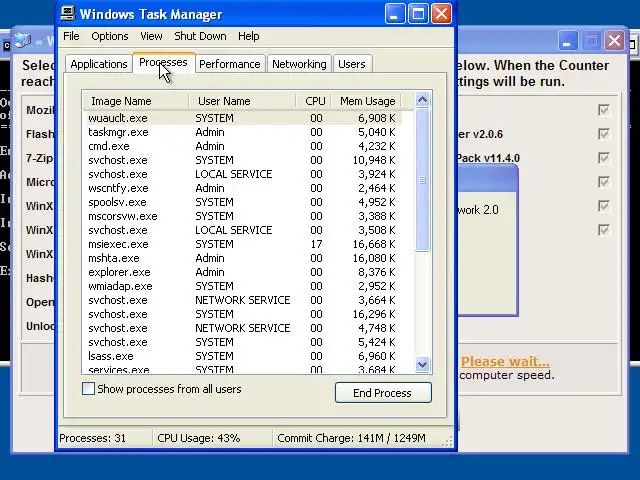This screenshot has height=480, width=640.
Task: Select the msiexec.exe process
Action: (x=242, y=244)
